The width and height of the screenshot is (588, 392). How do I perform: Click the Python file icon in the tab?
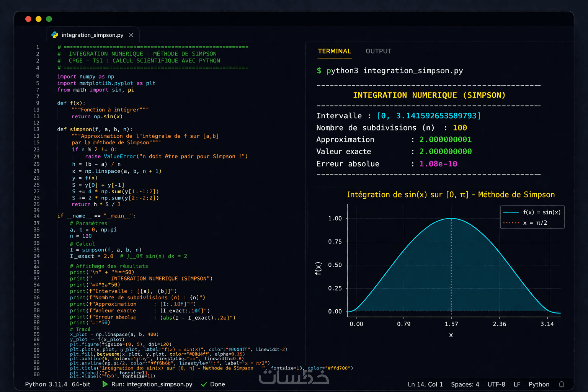click(x=55, y=35)
